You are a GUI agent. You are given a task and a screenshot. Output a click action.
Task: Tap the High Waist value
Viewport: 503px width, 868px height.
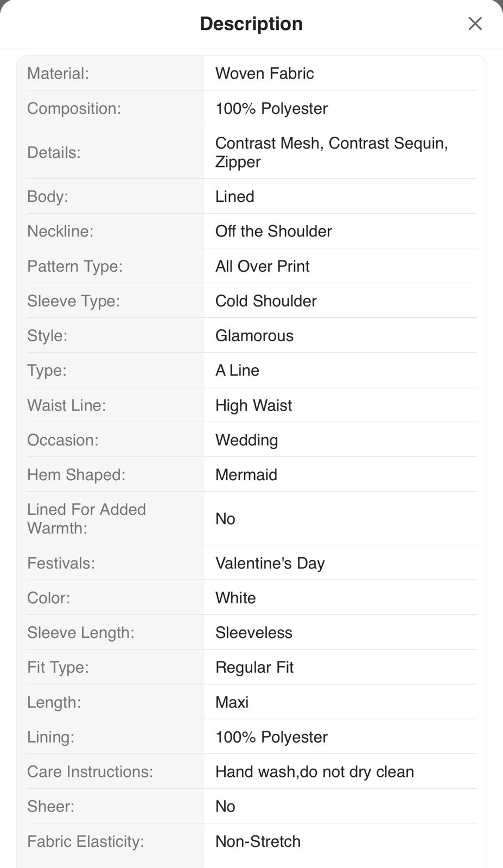[x=253, y=405]
